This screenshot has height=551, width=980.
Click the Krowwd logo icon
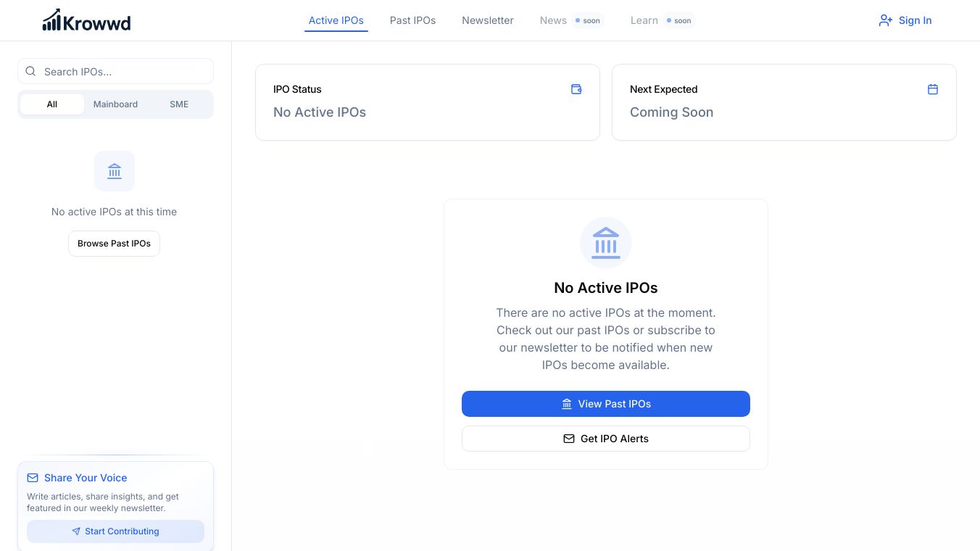(x=52, y=20)
